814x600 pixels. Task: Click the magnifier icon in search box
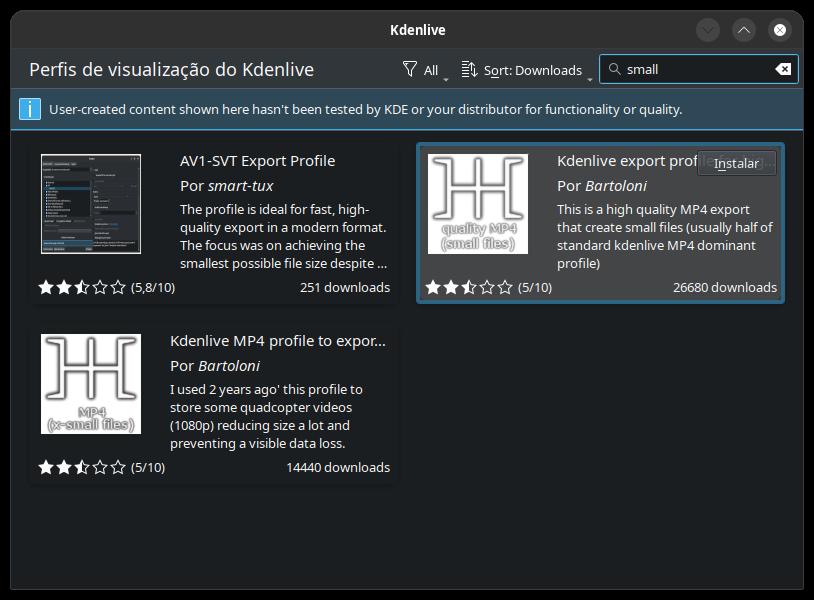(x=614, y=69)
